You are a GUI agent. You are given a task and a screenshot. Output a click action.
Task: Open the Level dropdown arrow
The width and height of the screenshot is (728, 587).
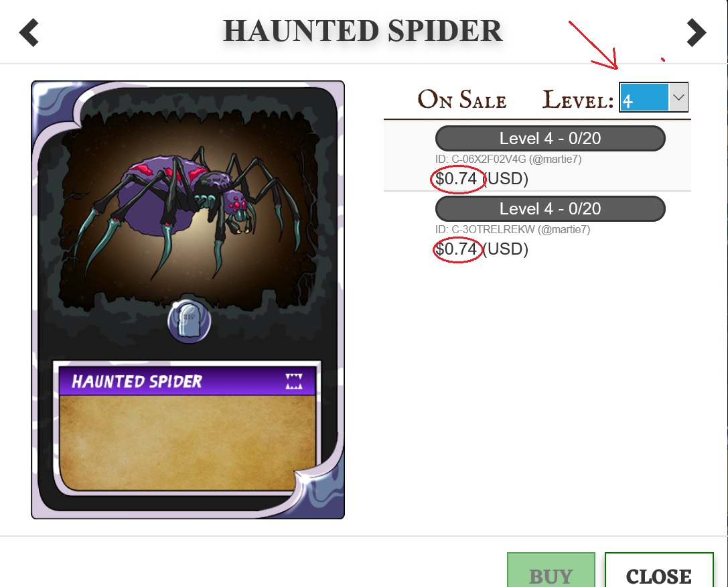pyautogui.click(x=678, y=97)
